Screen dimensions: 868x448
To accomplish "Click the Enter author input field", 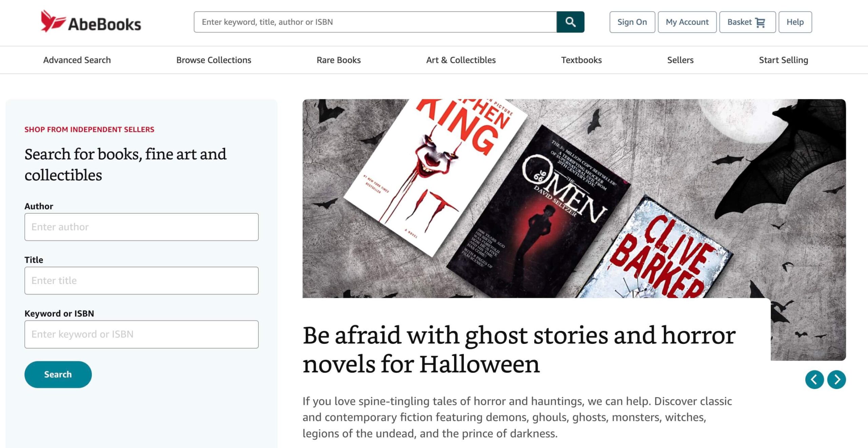I will pos(141,227).
